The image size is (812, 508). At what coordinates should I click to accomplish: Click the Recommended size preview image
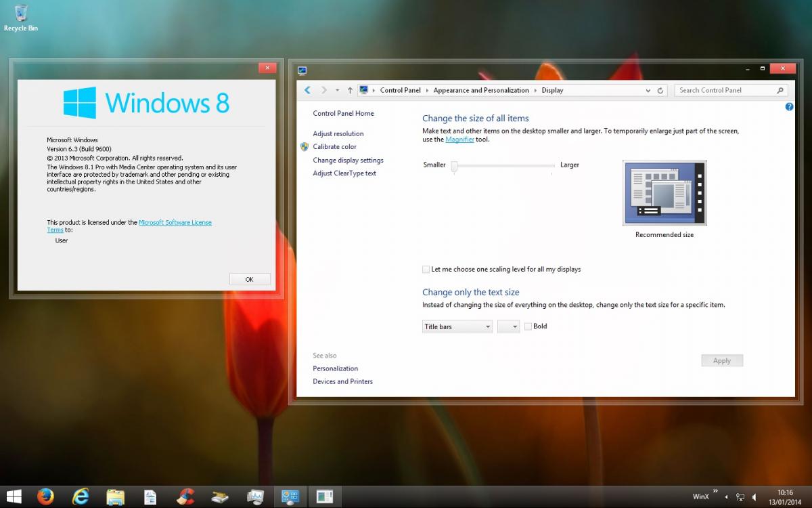click(664, 193)
